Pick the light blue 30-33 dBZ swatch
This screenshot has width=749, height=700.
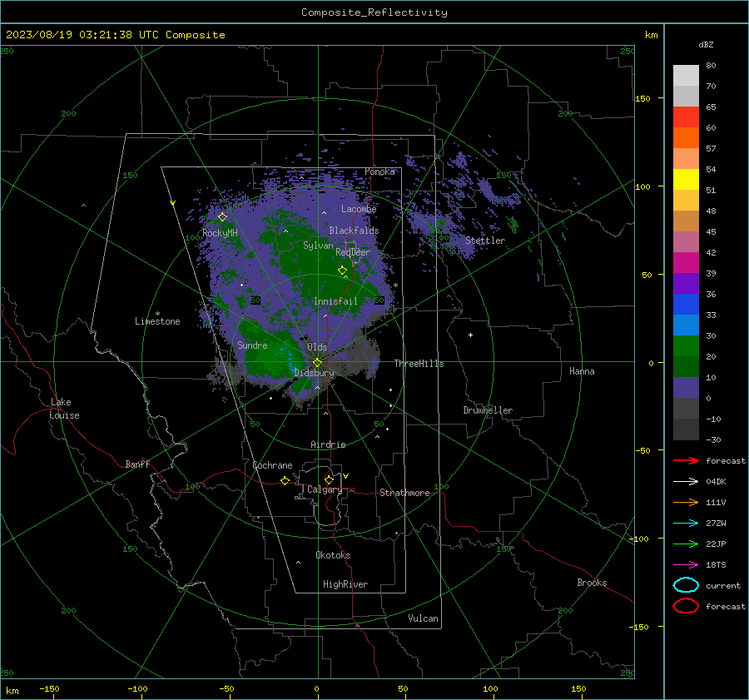(686, 325)
